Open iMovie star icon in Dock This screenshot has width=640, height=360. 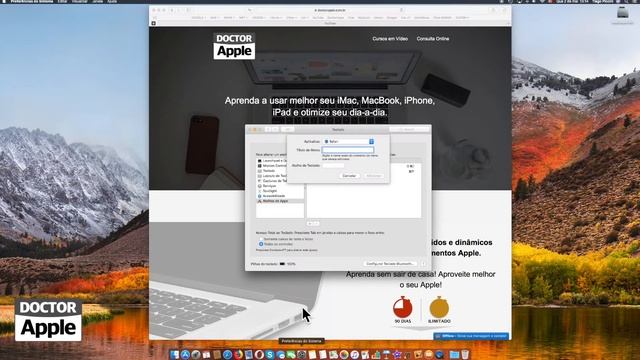[x=397, y=355]
